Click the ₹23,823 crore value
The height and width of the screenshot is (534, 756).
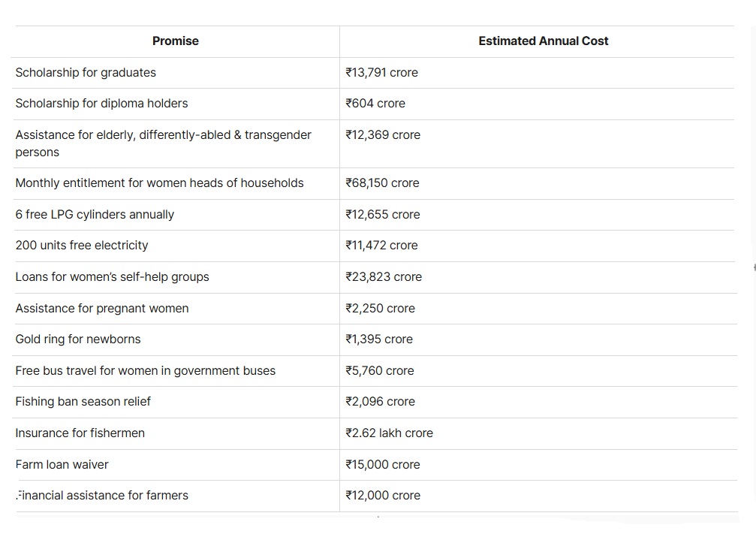(x=384, y=277)
